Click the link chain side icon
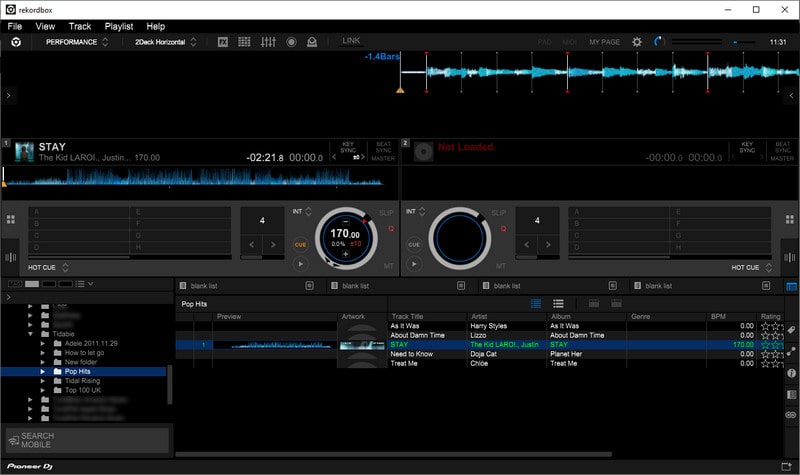The image size is (800, 475). click(x=791, y=415)
